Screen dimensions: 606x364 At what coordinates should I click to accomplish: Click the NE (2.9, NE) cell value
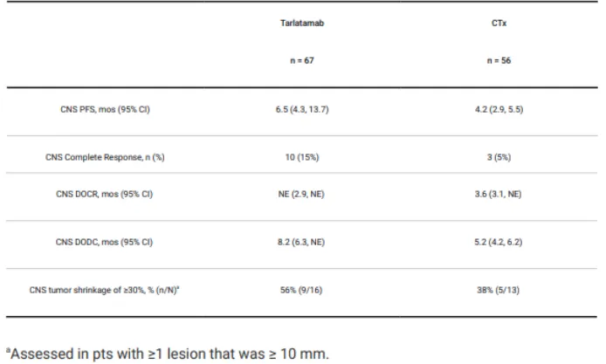pyautogui.click(x=301, y=194)
